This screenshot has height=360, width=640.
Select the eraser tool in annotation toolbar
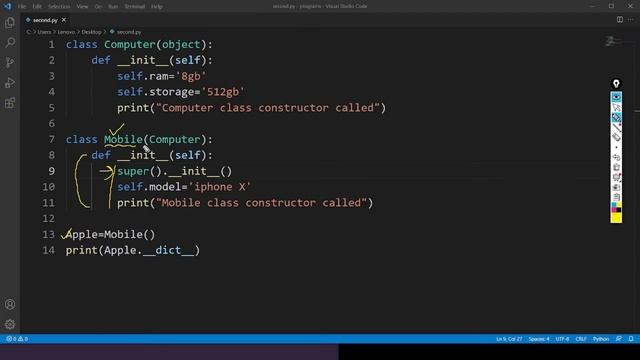616,137
